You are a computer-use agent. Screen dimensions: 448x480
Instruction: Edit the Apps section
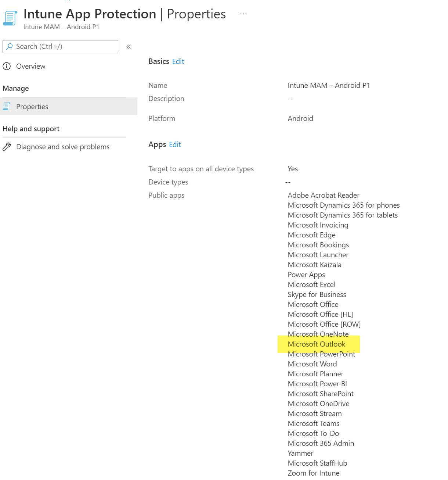(174, 144)
